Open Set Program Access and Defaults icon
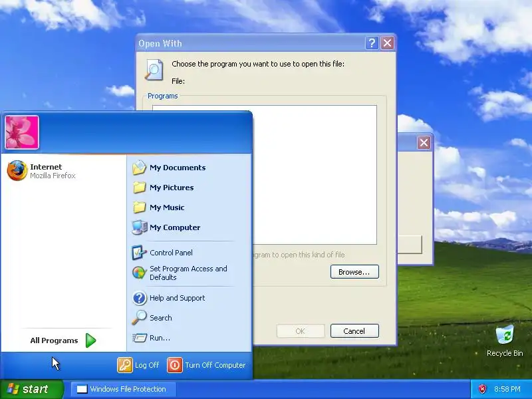Screen dimensions: 532x399 click(x=139, y=273)
